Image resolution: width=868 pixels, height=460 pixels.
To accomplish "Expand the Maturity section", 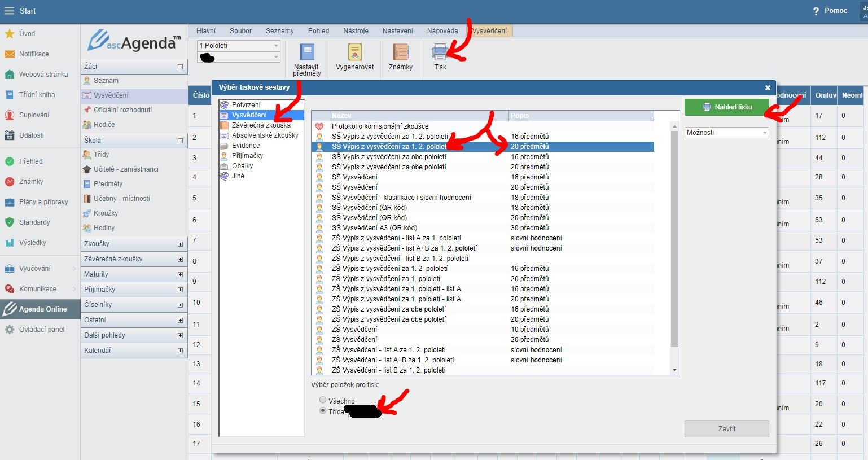I will click(x=180, y=274).
